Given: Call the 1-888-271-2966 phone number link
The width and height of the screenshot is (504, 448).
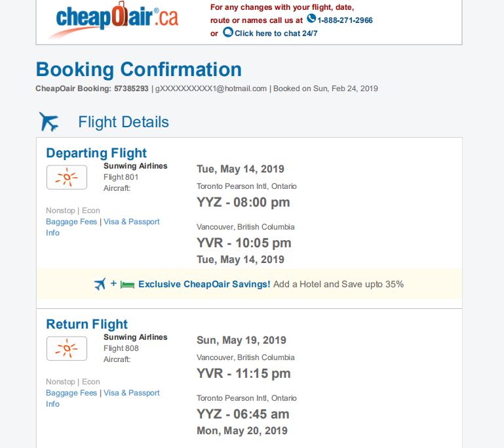Looking at the screenshot, I should (345, 20).
